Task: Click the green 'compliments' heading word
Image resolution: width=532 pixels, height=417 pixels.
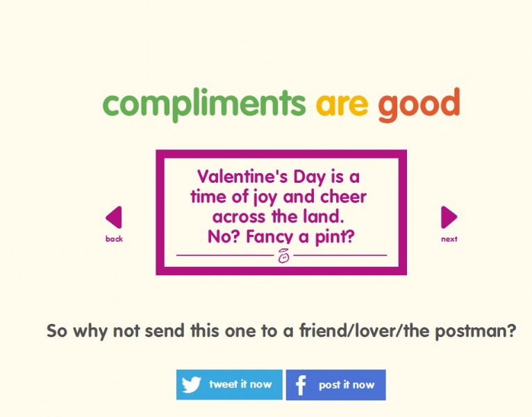Action: (x=204, y=104)
